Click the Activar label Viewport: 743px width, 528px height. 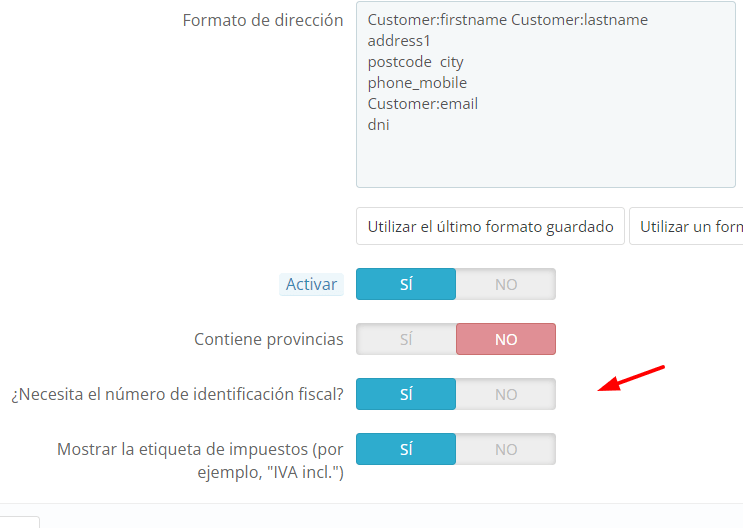click(x=311, y=284)
